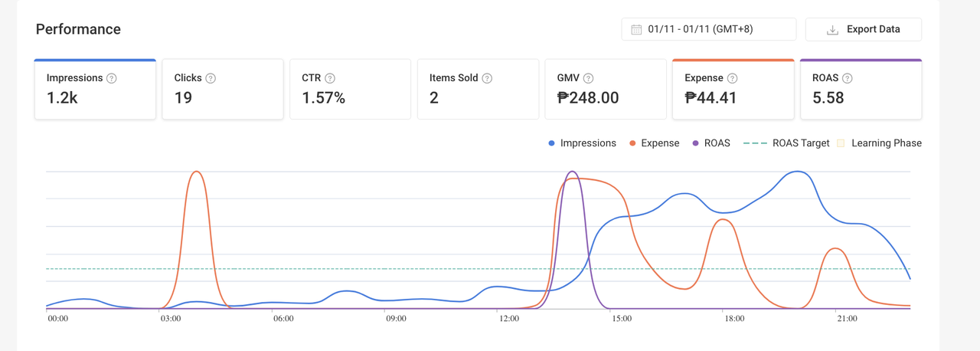This screenshot has height=351, width=980.
Task: Click the 06:00 label on time axis
Action: pos(283,318)
